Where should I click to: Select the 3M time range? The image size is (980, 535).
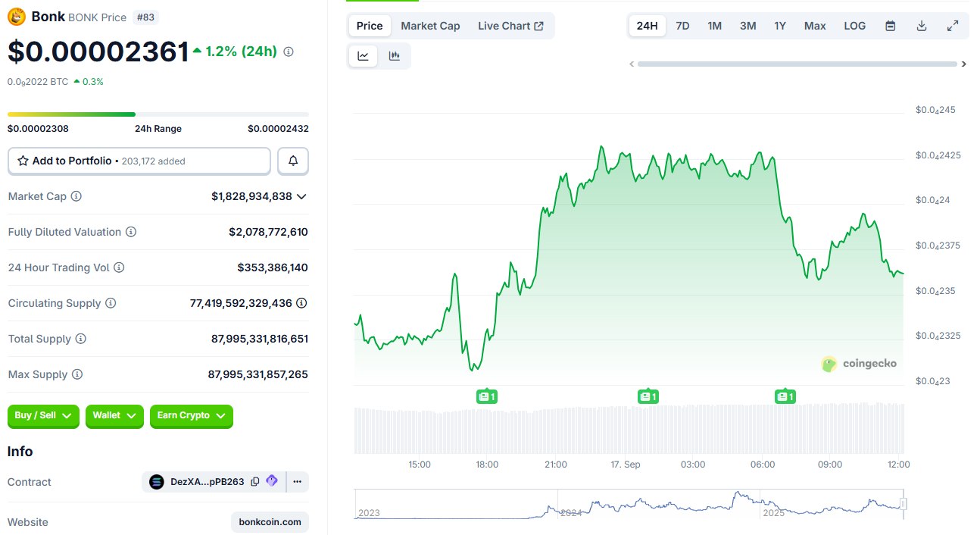[x=747, y=26]
